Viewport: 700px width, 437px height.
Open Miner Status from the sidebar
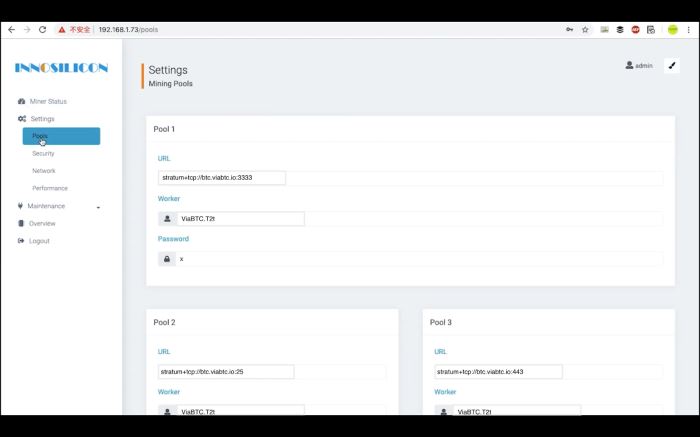click(48, 101)
